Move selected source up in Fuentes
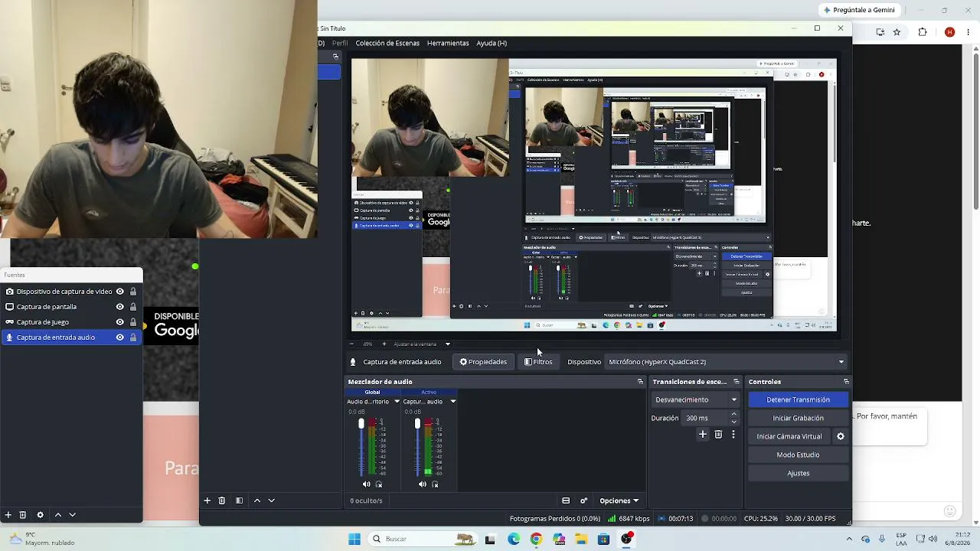980x551 pixels. pos(57,515)
